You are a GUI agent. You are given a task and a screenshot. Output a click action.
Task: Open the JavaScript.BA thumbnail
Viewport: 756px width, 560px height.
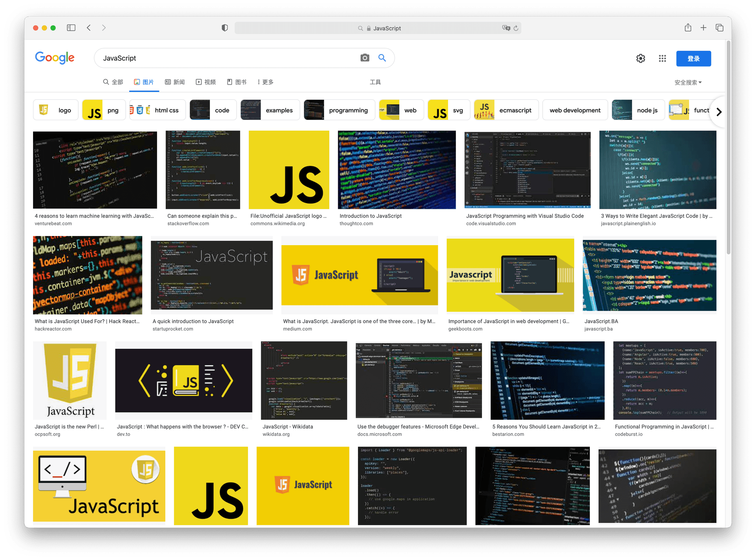click(x=649, y=275)
